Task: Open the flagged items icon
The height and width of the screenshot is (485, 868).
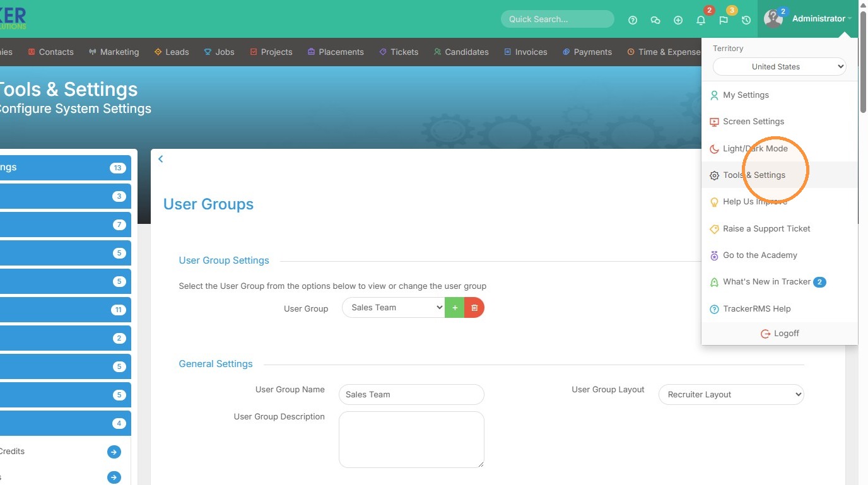Action: (x=724, y=20)
